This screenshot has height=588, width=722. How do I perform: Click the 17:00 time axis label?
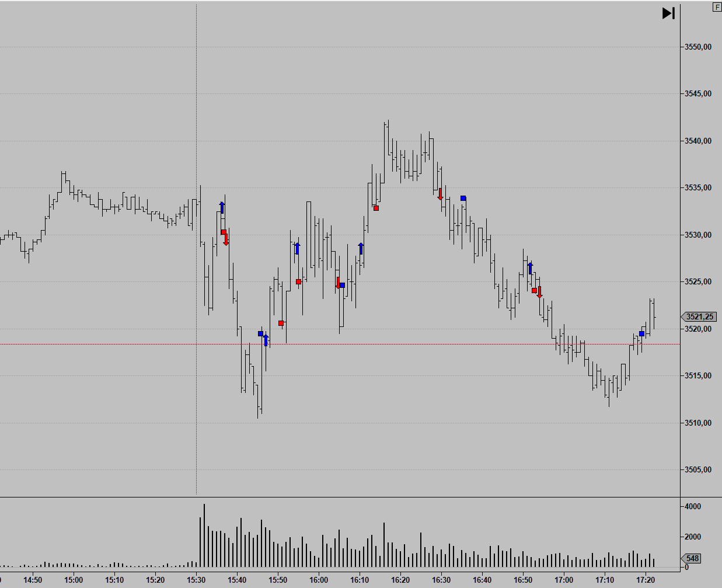(564, 580)
